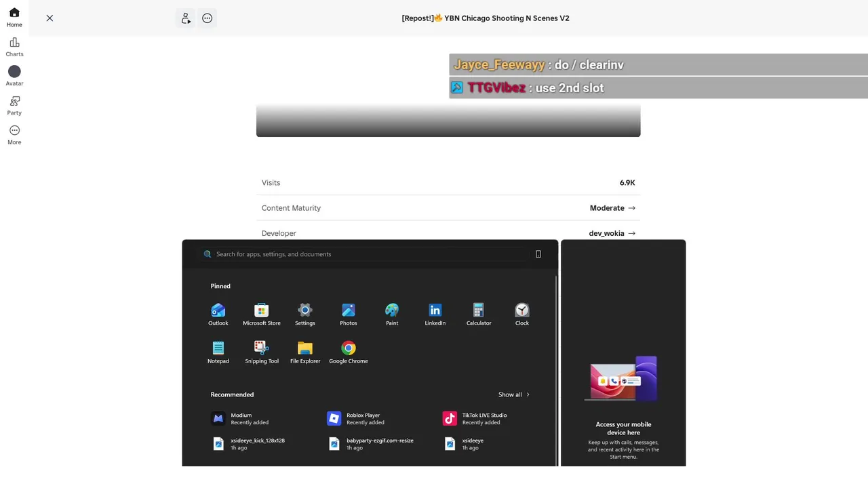
Task: Click the Visits 6.9K value
Action: [x=627, y=183]
